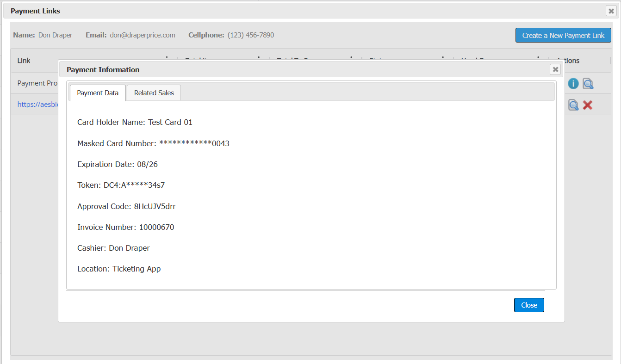Click the Masked Card Number line
The height and width of the screenshot is (364, 621).
pyautogui.click(x=153, y=143)
